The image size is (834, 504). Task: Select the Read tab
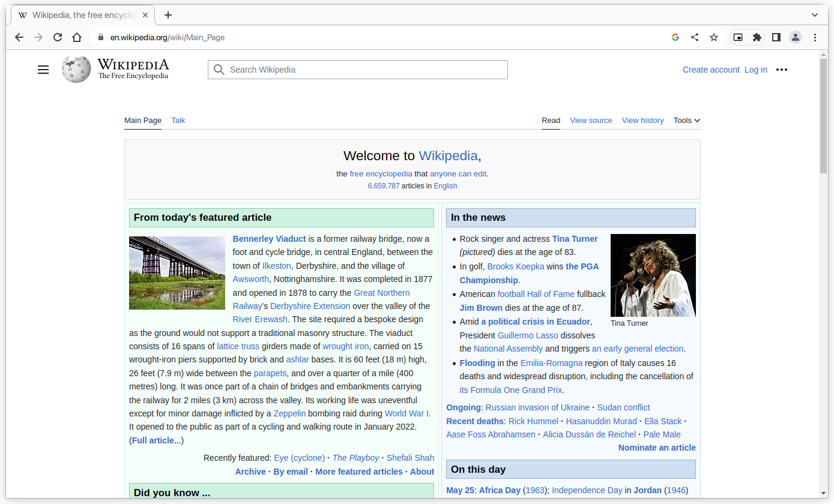[551, 121]
